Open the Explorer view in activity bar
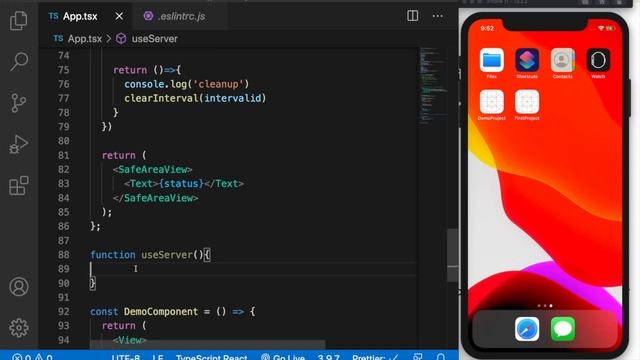640x360 pixels. [19, 20]
